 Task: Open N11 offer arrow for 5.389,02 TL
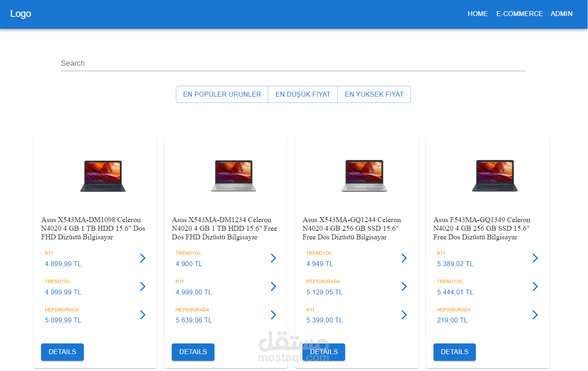[535, 258]
